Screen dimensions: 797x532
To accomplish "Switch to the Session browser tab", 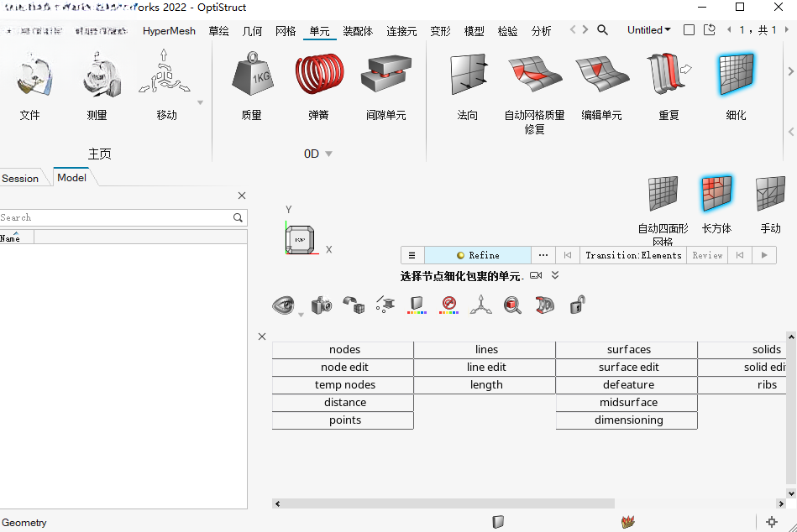I will tap(20, 178).
